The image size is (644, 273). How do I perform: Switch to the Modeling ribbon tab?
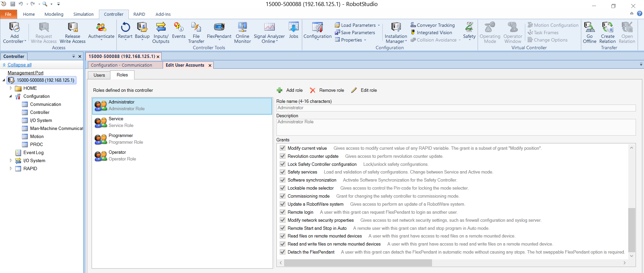(54, 14)
